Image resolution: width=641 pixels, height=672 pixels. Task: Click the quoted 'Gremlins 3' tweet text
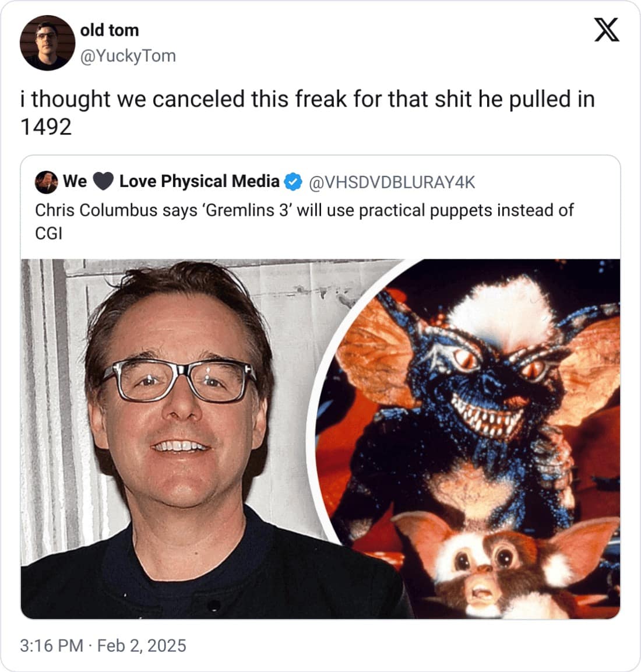304,221
